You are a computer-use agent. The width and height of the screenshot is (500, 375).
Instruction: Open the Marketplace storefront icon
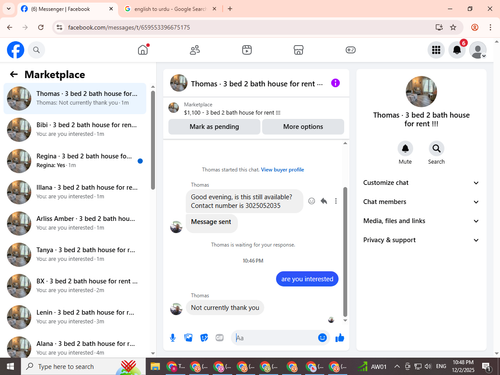click(x=298, y=50)
